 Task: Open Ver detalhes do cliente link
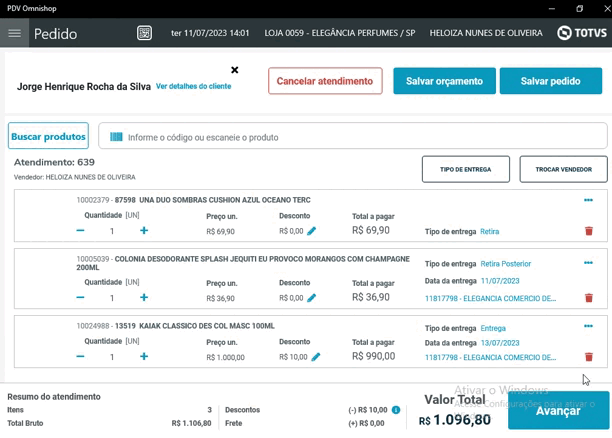(193, 87)
